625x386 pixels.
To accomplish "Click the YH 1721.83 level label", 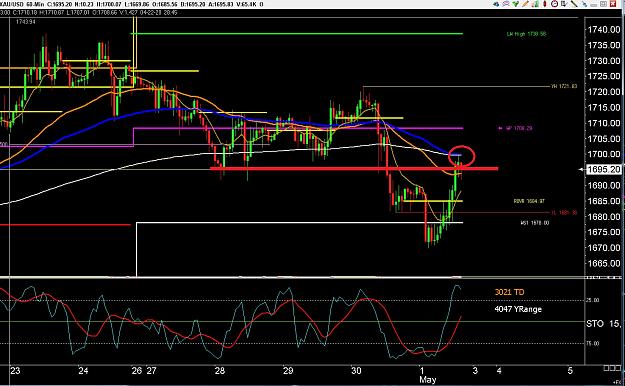I will [x=564, y=87].
